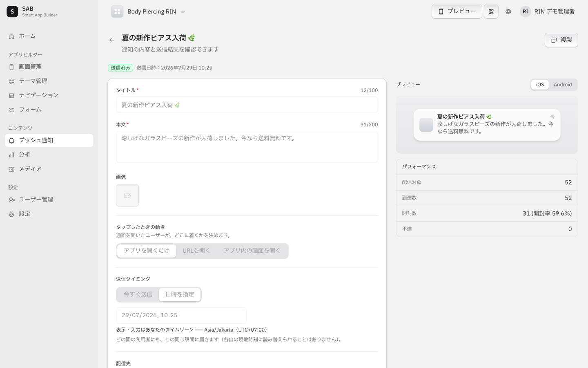Click the notification preview card title
The height and width of the screenshot is (368, 588).
(465, 117)
